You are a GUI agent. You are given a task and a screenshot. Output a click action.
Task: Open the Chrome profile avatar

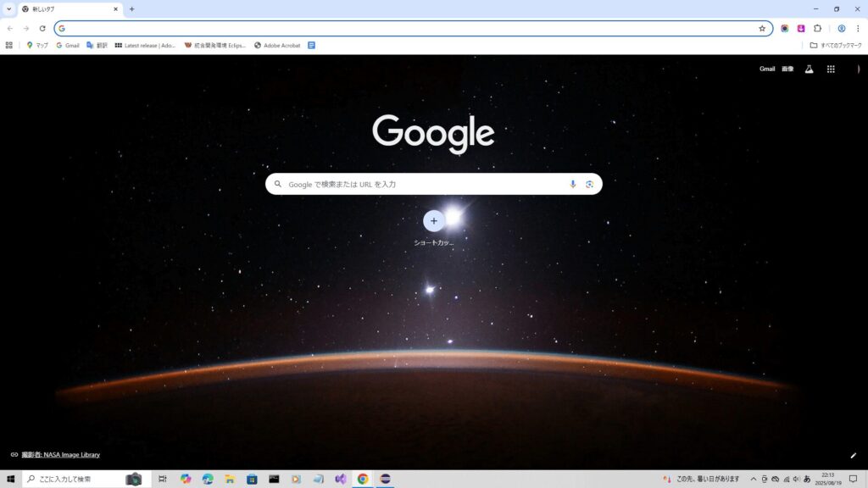tap(842, 28)
